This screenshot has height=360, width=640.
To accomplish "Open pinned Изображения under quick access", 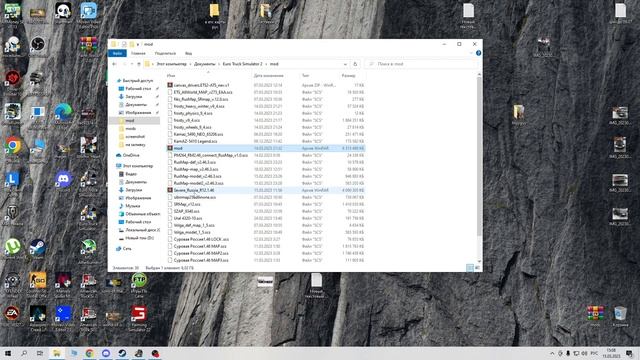I will pos(138,113).
